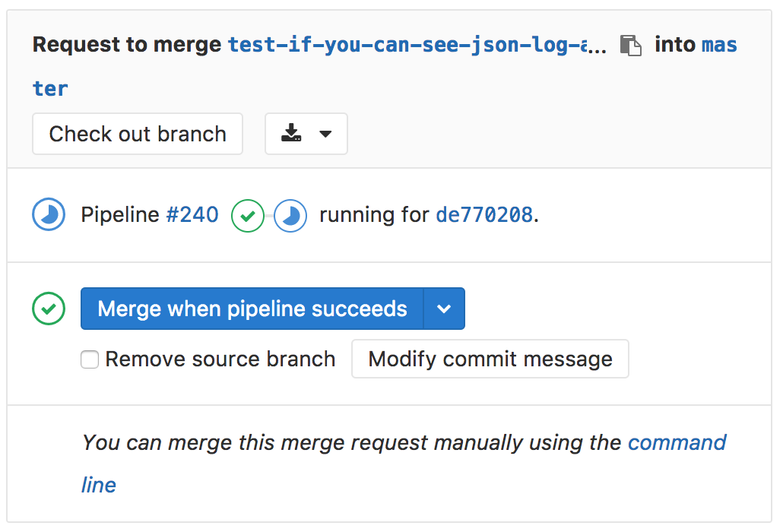Click the 'Request to merge' heading text
Image resolution: width=783 pixels, height=532 pixels.
pos(127,45)
